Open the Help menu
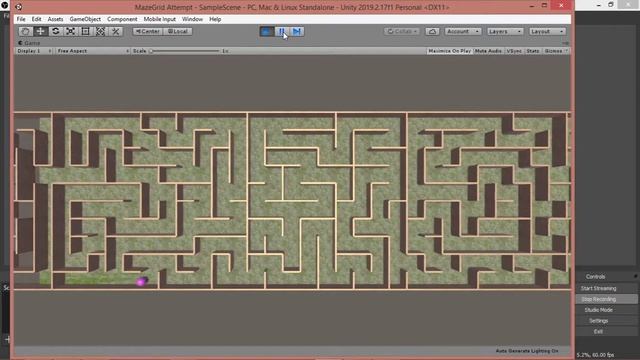Image resolution: width=640 pixels, height=360 pixels. pos(215,19)
